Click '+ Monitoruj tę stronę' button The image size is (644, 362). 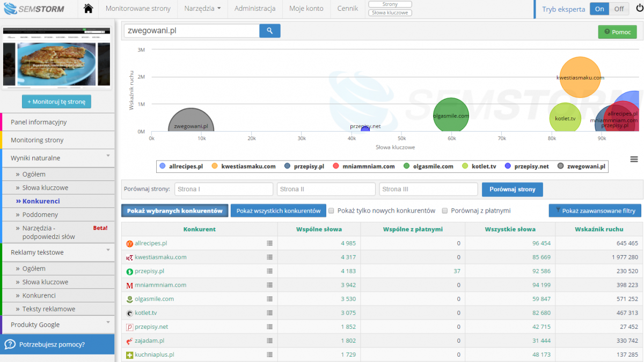(56, 102)
